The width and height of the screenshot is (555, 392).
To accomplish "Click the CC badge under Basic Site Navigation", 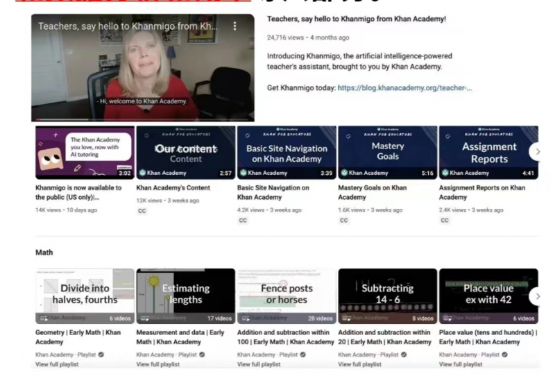I will coord(243,220).
